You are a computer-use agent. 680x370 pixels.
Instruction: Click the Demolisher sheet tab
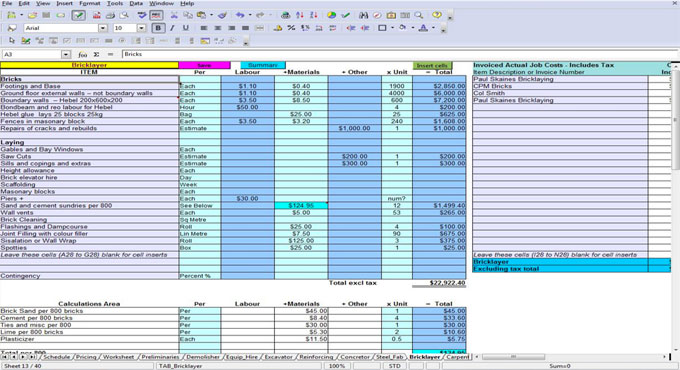[203, 357]
